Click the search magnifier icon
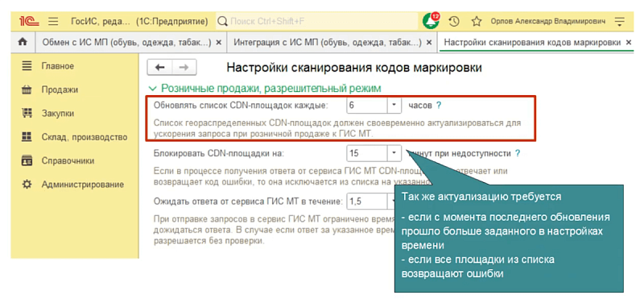Screen dimensions: 644x308 (x=222, y=21)
